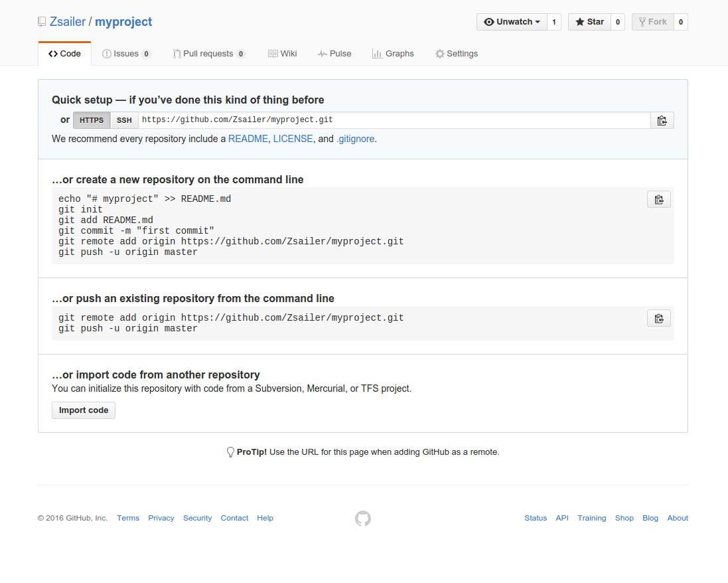Switch clone URL protocol to SSH
The width and height of the screenshot is (728, 583).
pyautogui.click(x=124, y=120)
